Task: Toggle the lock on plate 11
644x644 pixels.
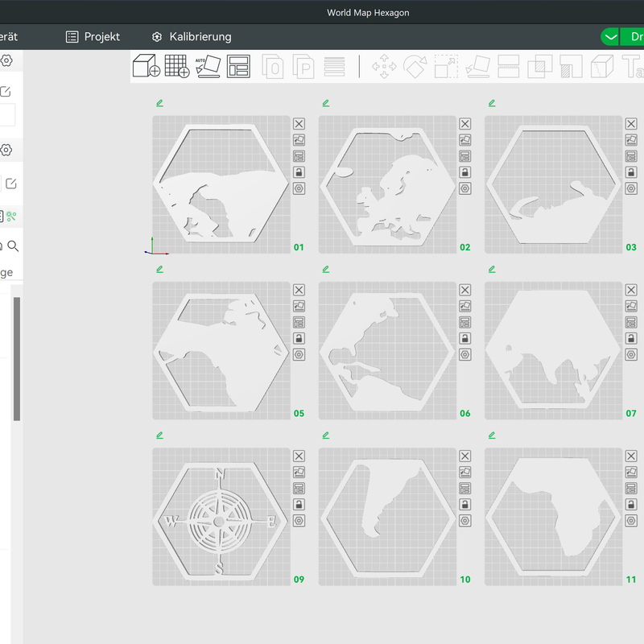Action: (x=631, y=505)
